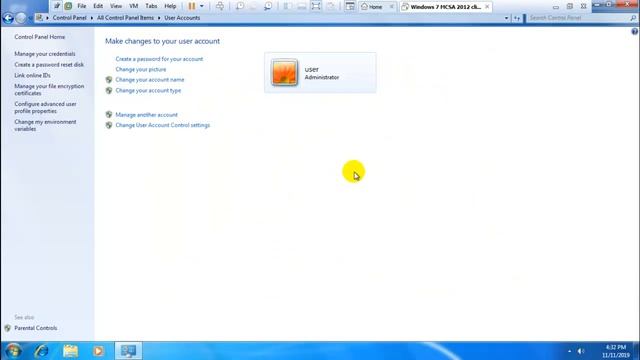Screen dimensions: 640x360
Task: Click the Forward navigation arrow
Action: pos(21,18)
